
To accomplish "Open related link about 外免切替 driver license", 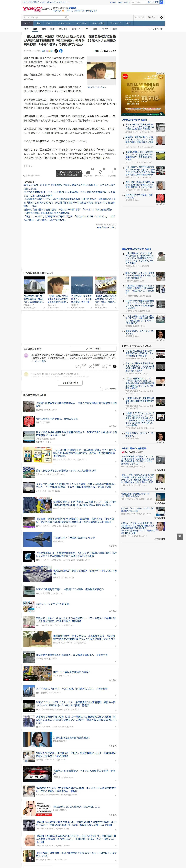I will point(69,187).
